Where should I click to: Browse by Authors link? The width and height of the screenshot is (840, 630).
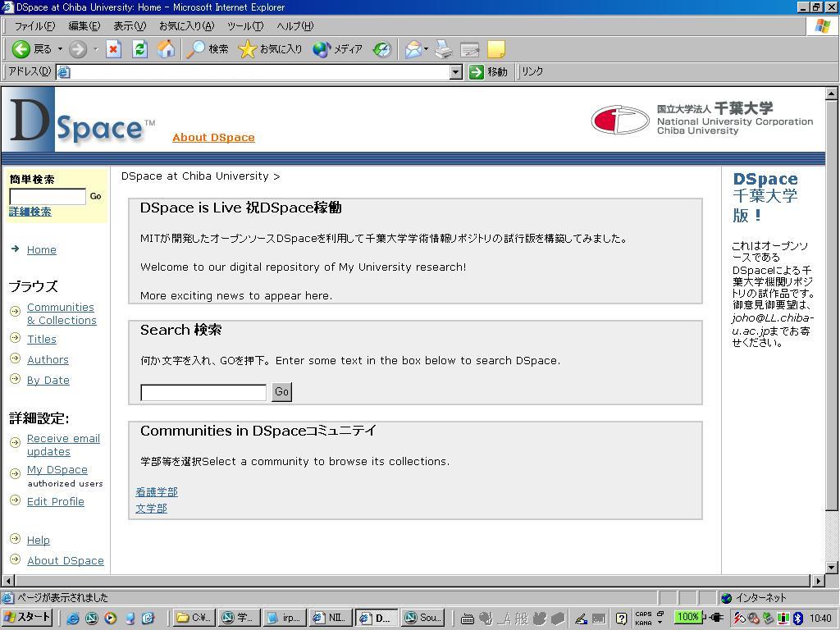point(48,359)
